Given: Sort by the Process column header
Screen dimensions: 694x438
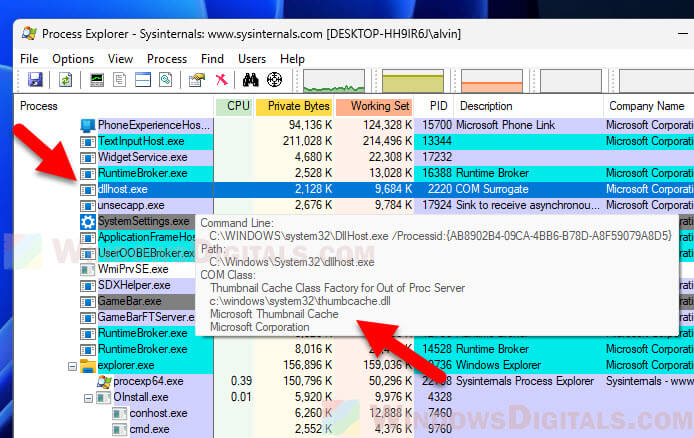Looking at the screenshot, I should pos(39,106).
